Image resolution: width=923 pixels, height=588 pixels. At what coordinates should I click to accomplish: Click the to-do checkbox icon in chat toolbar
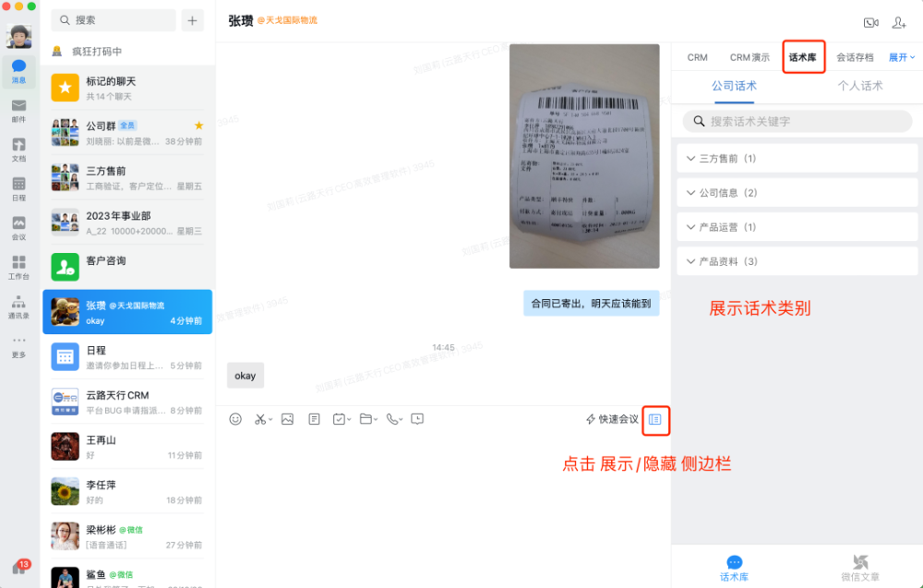click(339, 419)
